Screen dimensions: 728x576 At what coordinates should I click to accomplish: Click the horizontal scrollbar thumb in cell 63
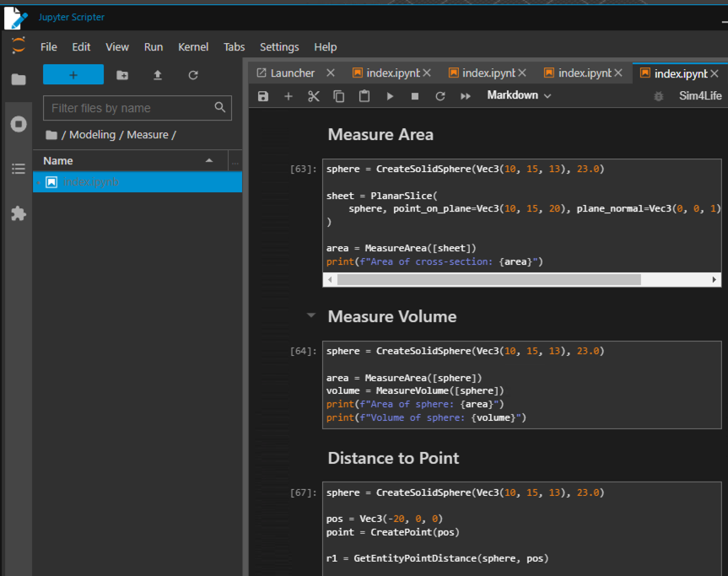(489, 279)
